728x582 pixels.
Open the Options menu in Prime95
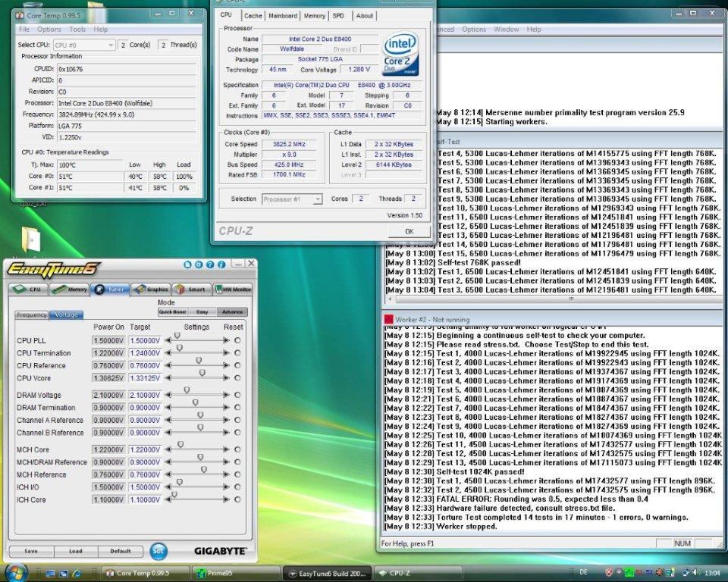pyautogui.click(x=473, y=30)
